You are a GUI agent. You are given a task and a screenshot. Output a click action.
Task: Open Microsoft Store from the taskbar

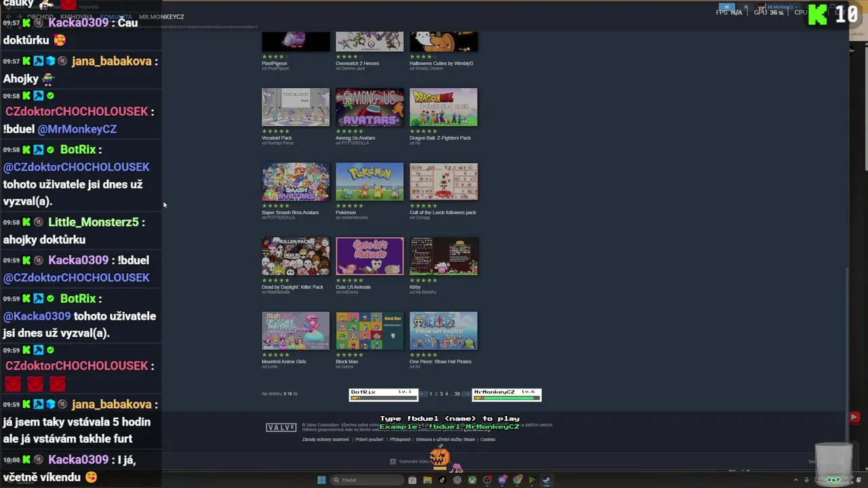tap(412, 480)
